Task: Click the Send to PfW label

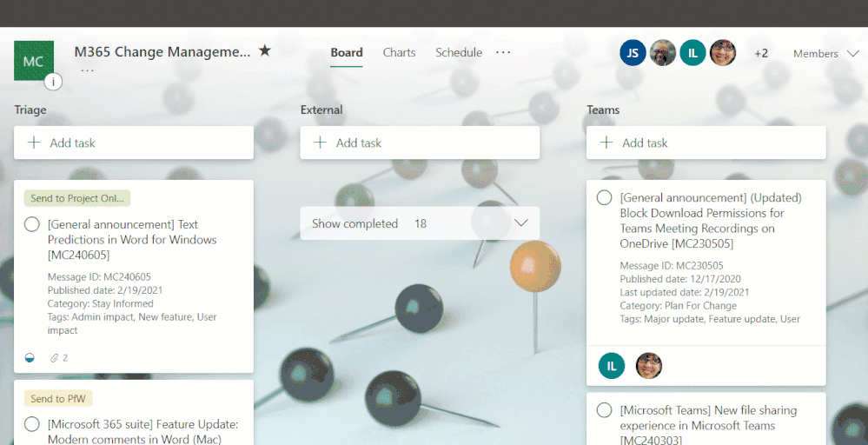Action: point(58,399)
